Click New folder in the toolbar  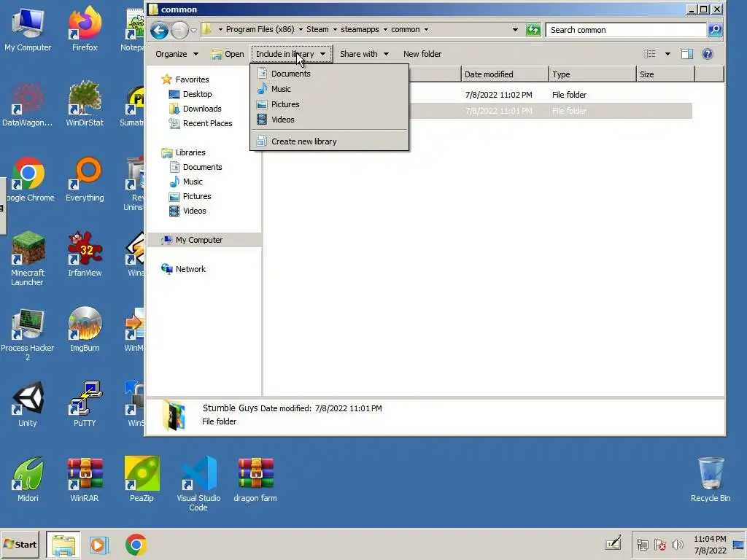(422, 54)
